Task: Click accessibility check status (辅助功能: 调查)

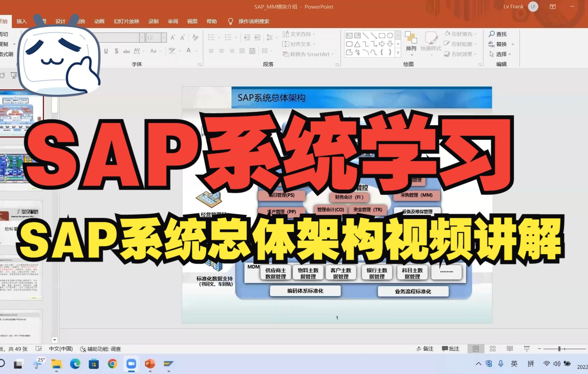Action: pyautogui.click(x=101, y=349)
